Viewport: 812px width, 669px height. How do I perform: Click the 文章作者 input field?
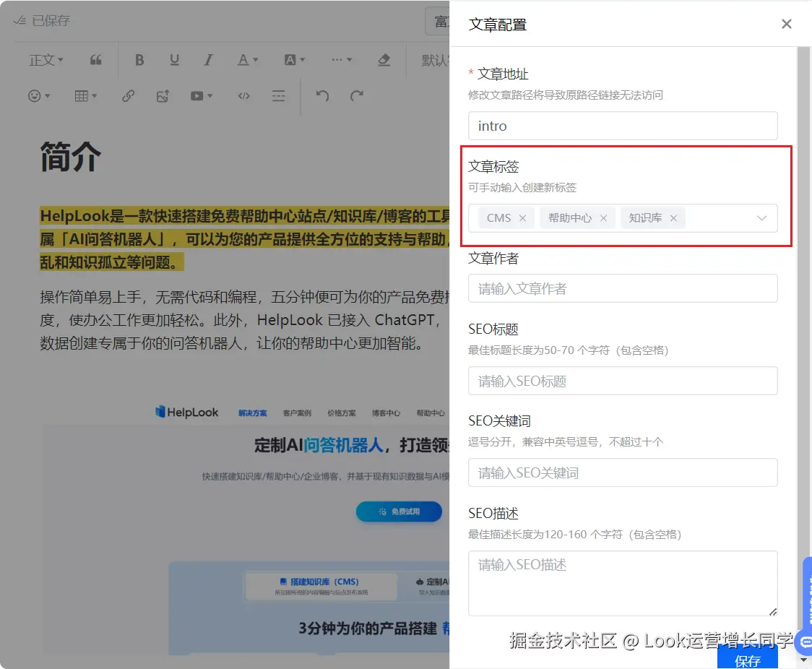[623, 288]
